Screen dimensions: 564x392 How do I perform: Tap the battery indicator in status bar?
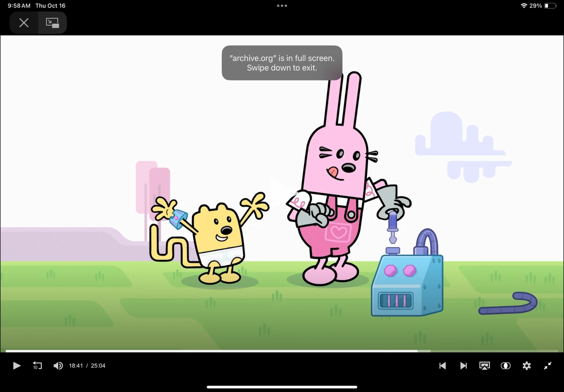[x=550, y=6]
